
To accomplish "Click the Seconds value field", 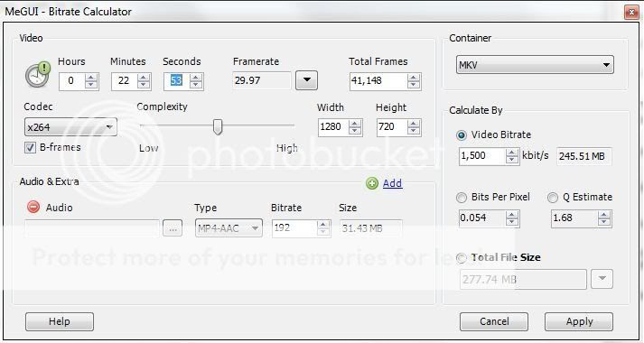I will 177,81.
